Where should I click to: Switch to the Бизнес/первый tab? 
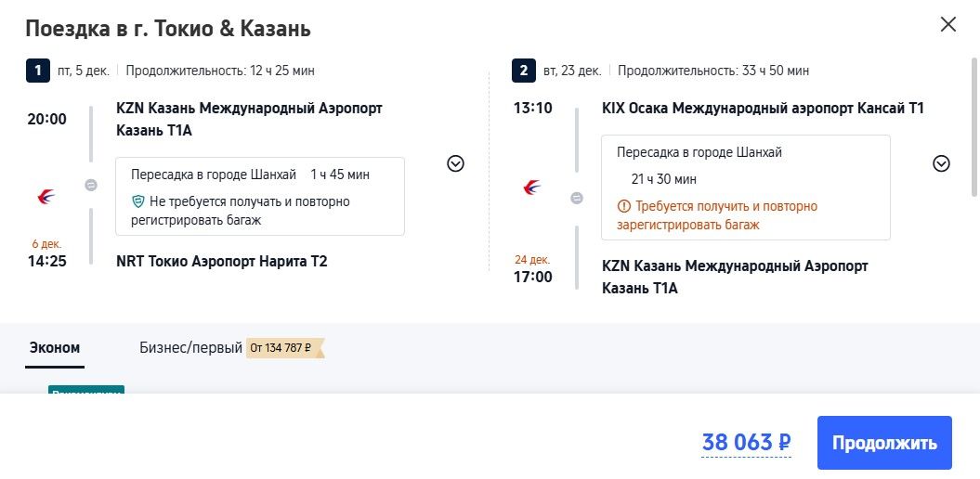click(190, 348)
